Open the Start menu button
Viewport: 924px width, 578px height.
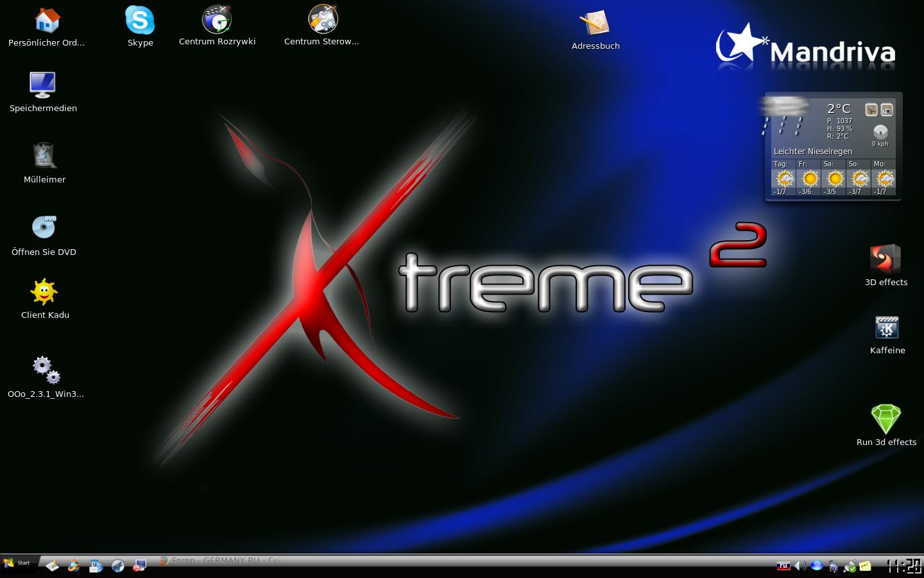click(x=17, y=563)
